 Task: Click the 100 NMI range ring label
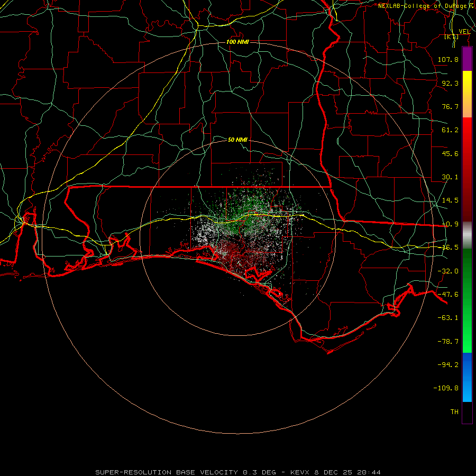[237, 42]
